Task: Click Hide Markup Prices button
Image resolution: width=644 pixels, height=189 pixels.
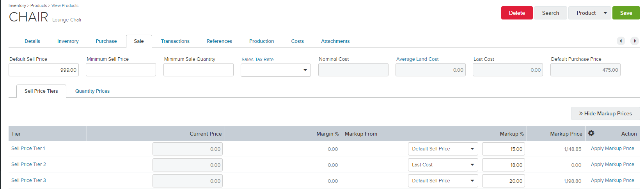Action: (x=605, y=113)
